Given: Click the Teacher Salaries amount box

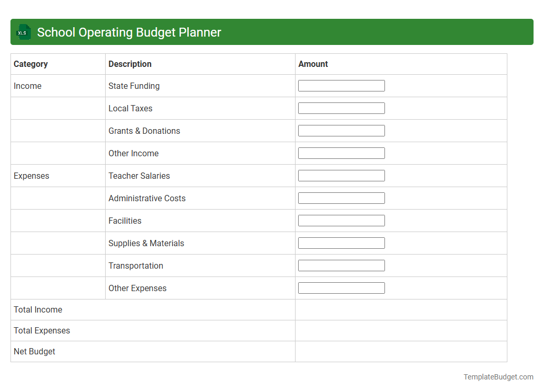Looking at the screenshot, I should coord(341,175).
